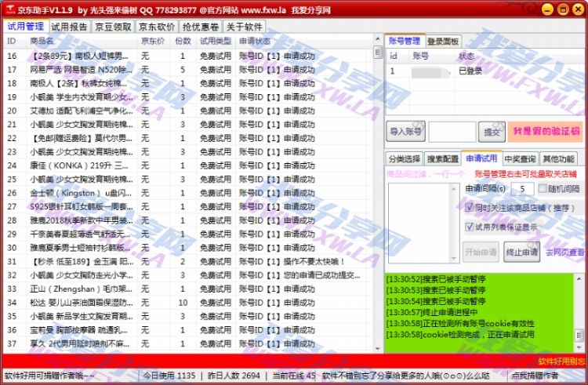Screen dimensions: 588x385
Task: Select row 31 with 操作不要太快哦 status
Action: [187, 262]
